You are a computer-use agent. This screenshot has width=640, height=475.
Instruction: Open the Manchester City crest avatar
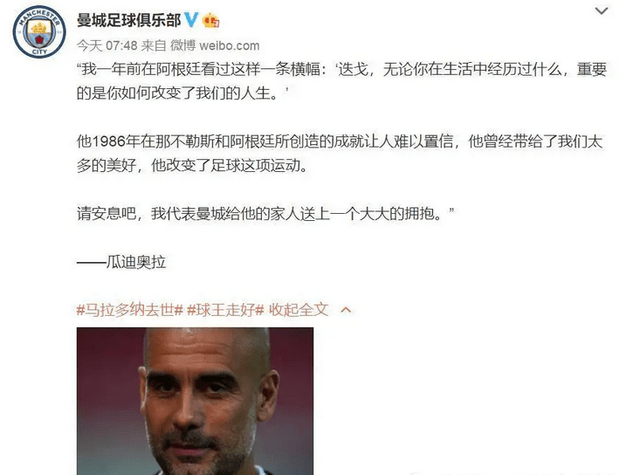click(x=39, y=31)
